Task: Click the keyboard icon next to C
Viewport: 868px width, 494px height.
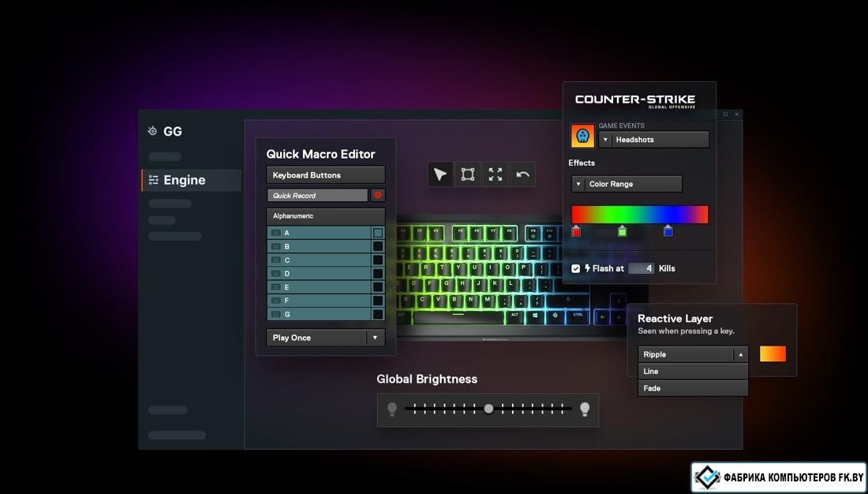Action: [x=275, y=260]
